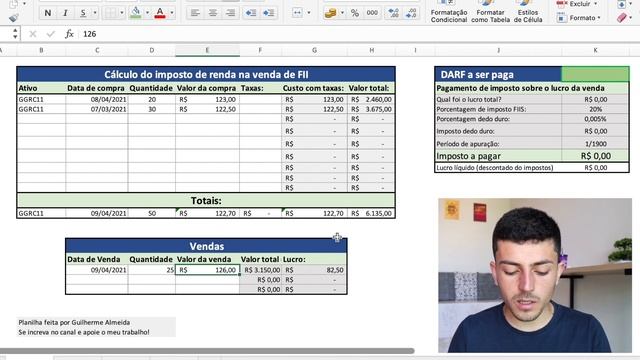Select Imposto a pagar R$ 0,00 cell

click(596, 156)
